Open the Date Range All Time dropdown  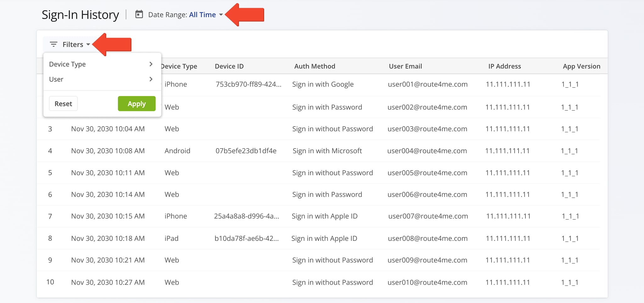click(203, 14)
